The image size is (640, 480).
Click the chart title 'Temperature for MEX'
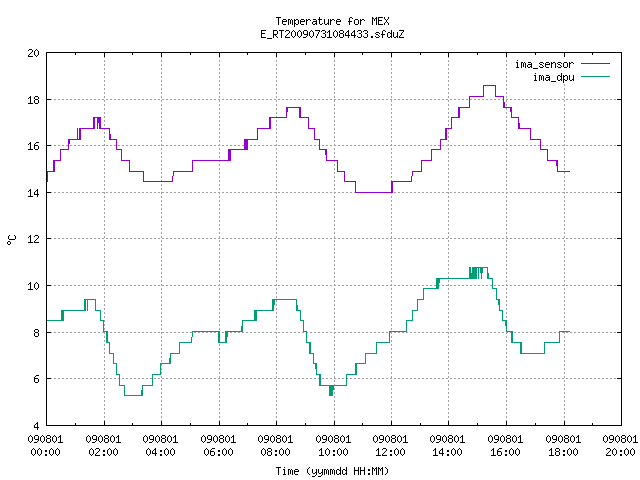332,21
